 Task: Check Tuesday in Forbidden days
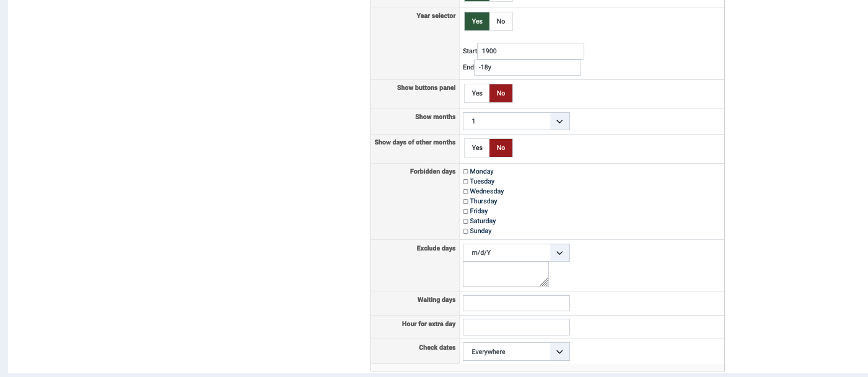[x=466, y=182]
